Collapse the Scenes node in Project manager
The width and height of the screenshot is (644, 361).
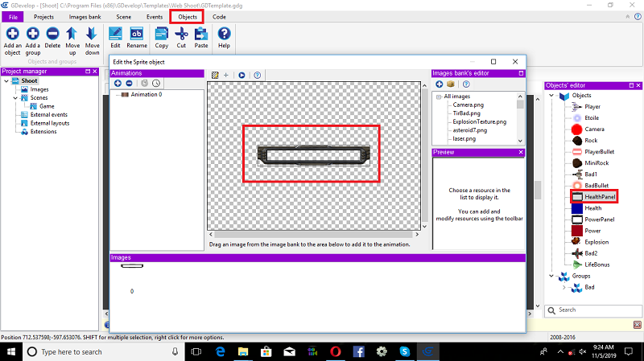pyautogui.click(x=15, y=97)
